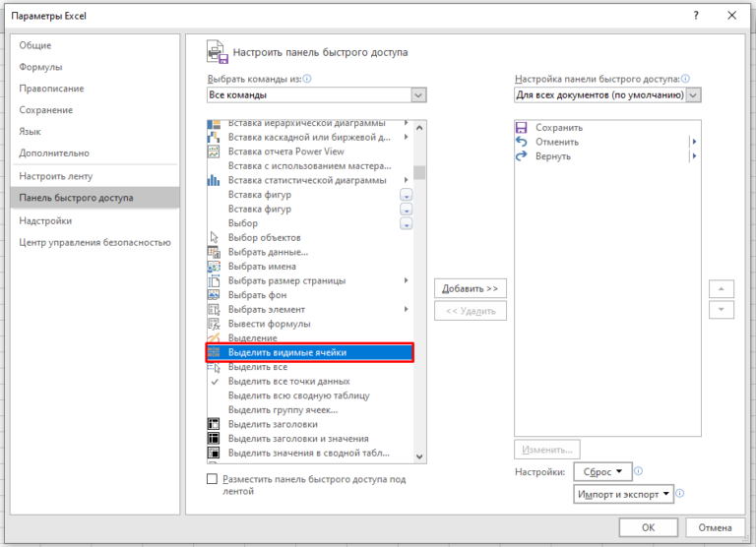Click icon next to Выделить заголовки
This screenshot has width=756, height=547.
[214, 424]
